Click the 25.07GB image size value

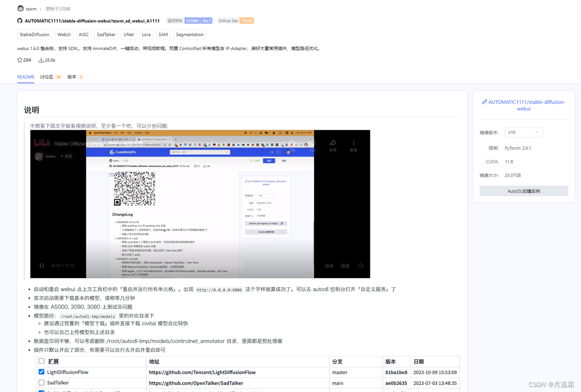[513, 175]
